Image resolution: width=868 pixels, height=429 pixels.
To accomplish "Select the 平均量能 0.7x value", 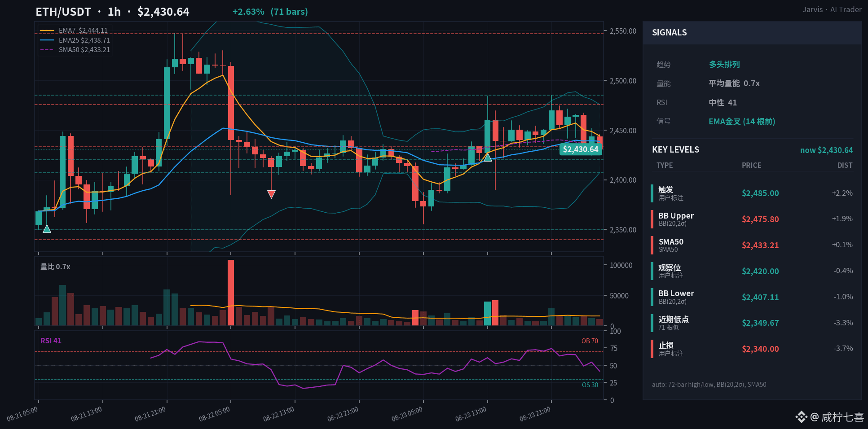I will (x=734, y=83).
